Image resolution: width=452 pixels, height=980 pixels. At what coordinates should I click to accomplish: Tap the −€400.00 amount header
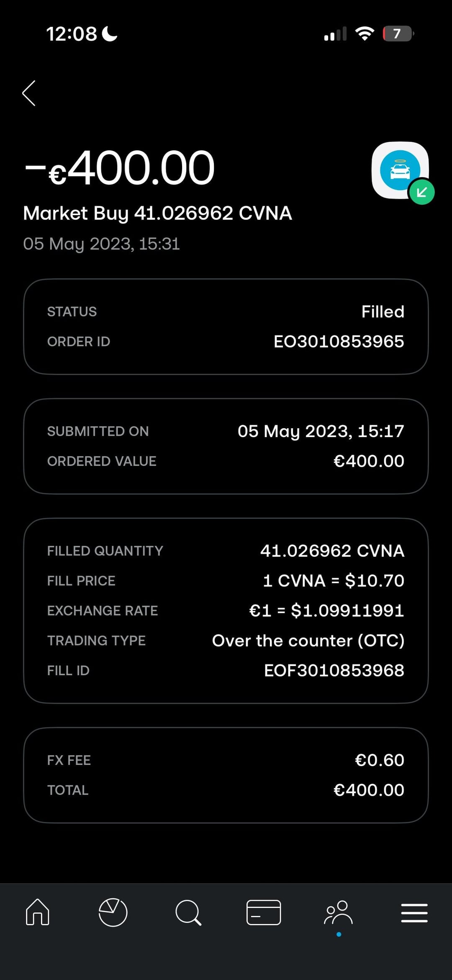click(120, 168)
